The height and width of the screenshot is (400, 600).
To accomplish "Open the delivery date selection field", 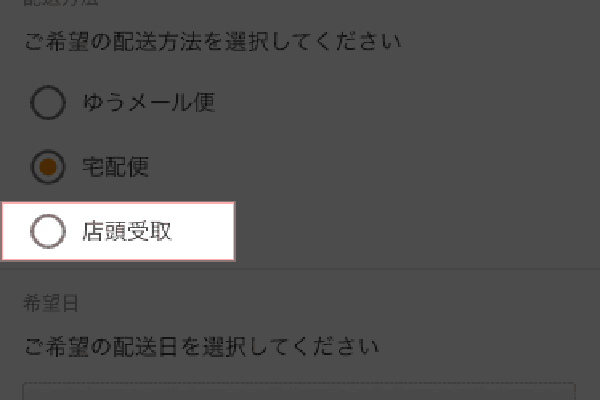I will pyautogui.click(x=299, y=391).
